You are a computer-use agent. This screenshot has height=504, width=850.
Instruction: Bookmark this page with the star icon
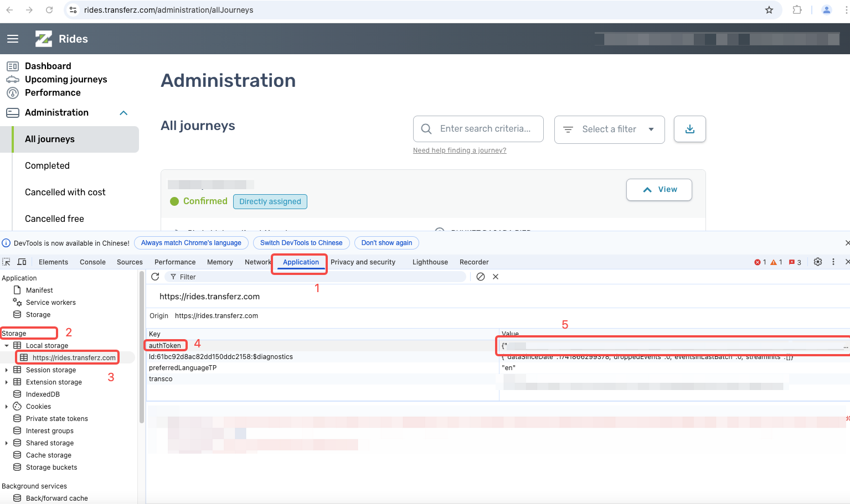click(x=769, y=10)
